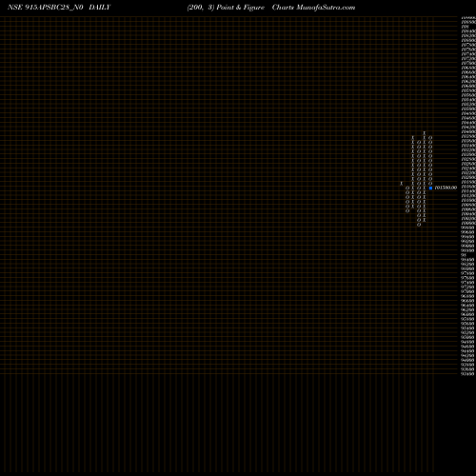Click the topmost price label on the right axis
Screen dimensions: 476x476
pos(468,18)
